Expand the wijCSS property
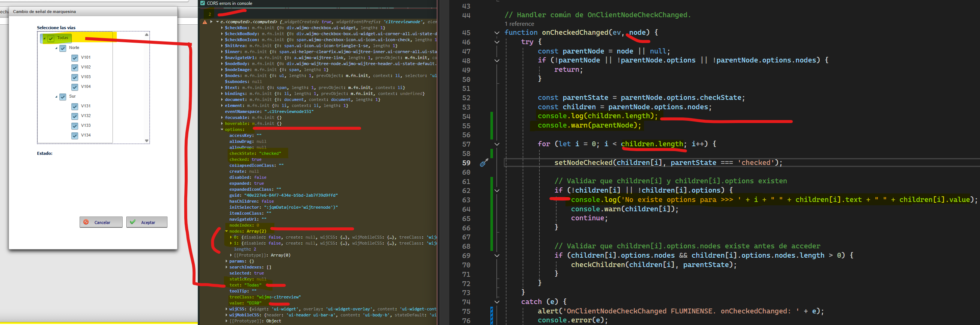This screenshot has height=325, width=980. 227,309
